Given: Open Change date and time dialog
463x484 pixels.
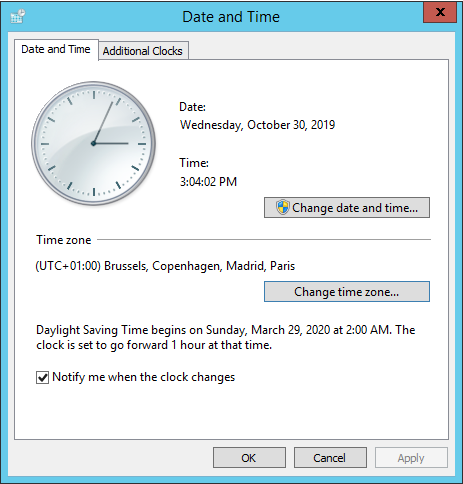Looking at the screenshot, I should tap(347, 208).
